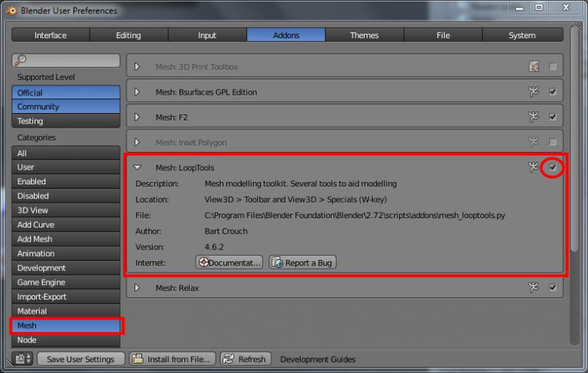Viewport: 588px width, 373px height.
Task: Select the Material category
Action: 66,311
